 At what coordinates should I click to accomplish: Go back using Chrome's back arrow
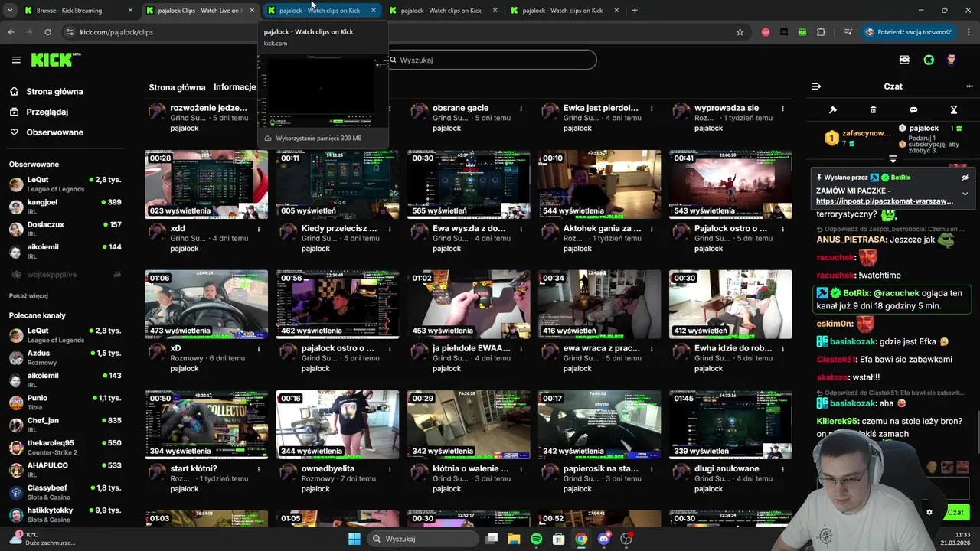pyautogui.click(x=11, y=32)
